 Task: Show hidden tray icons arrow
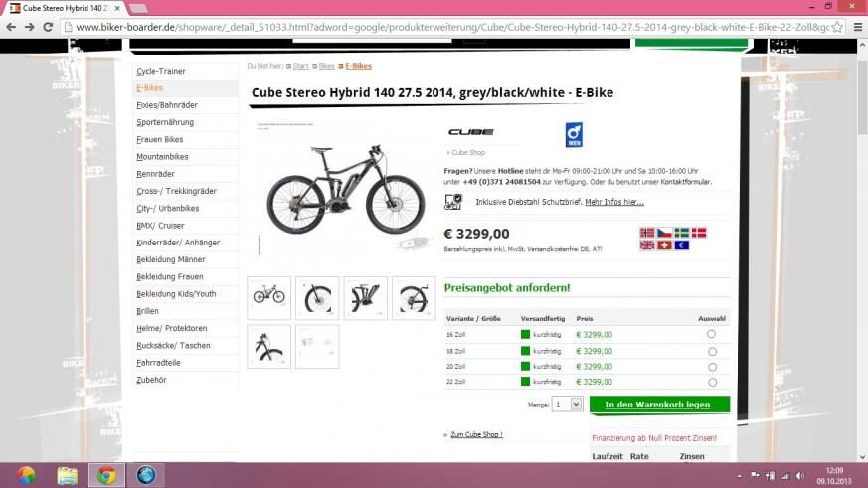click(739, 476)
